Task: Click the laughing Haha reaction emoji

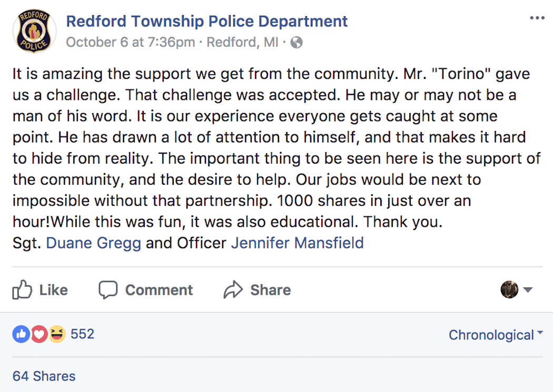Action: tap(57, 334)
